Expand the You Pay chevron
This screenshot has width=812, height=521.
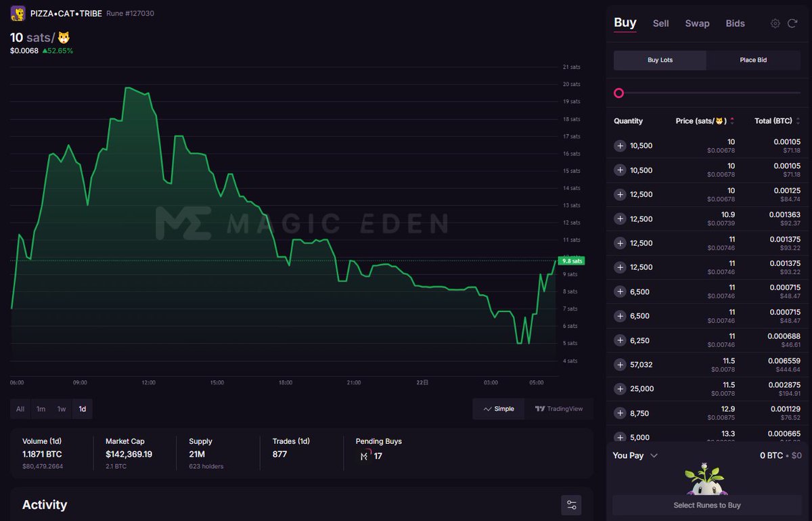tap(654, 456)
